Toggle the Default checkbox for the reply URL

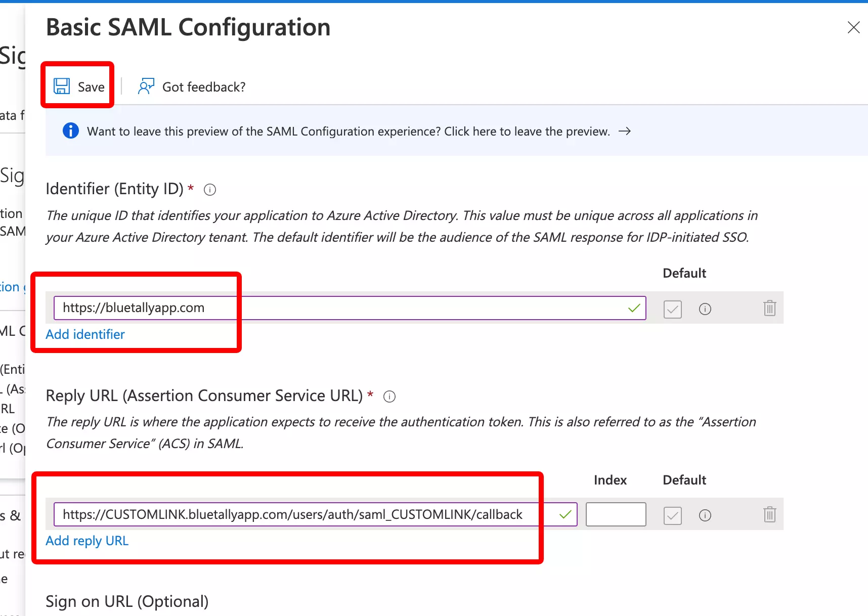[672, 515]
